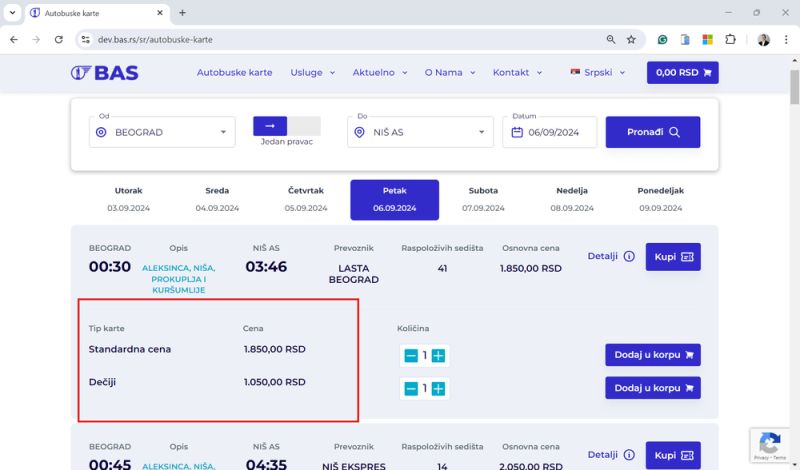
Task: Increase Standardna cena quantity
Action: (x=438, y=356)
